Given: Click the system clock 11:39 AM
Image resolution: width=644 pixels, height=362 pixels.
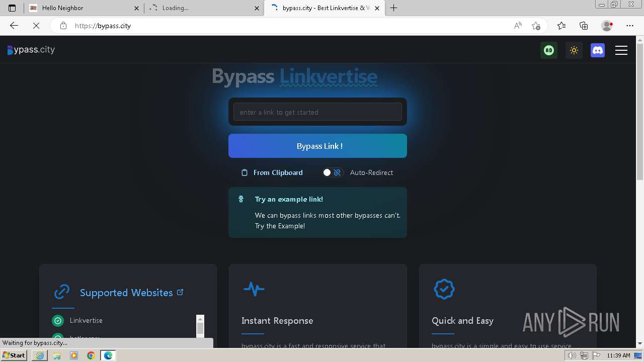Looking at the screenshot, I should point(618,355).
